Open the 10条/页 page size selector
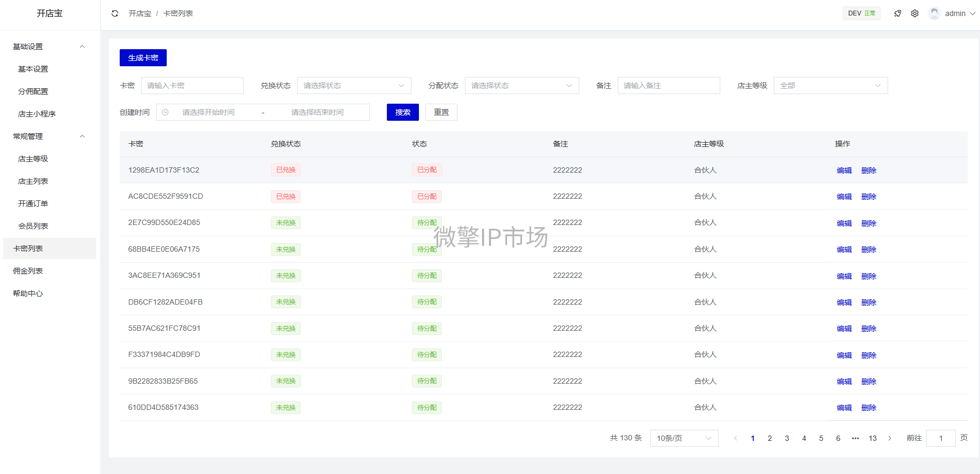The width and height of the screenshot is (980, 474). point(684,438)
